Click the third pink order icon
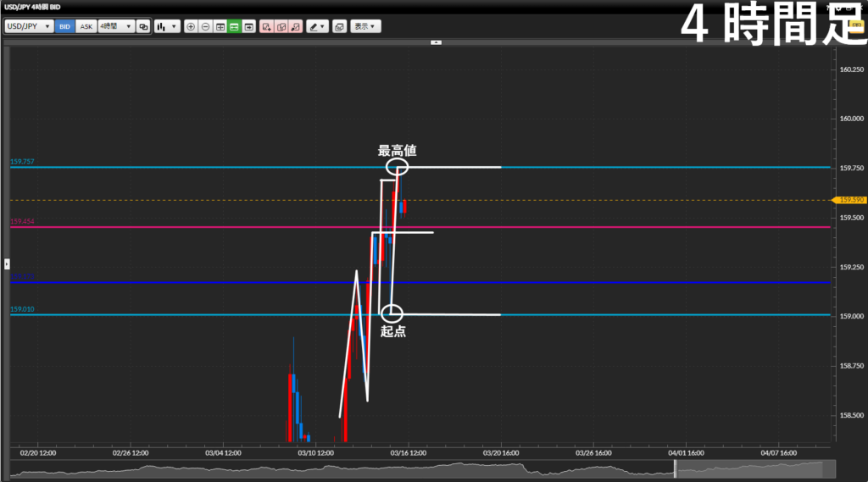Image resolution: width=868 pixels, height=482 pixels. pos(295,26)
